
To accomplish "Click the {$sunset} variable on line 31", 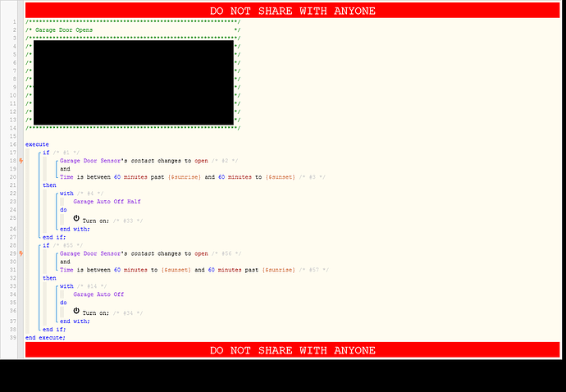I will 176,269.
